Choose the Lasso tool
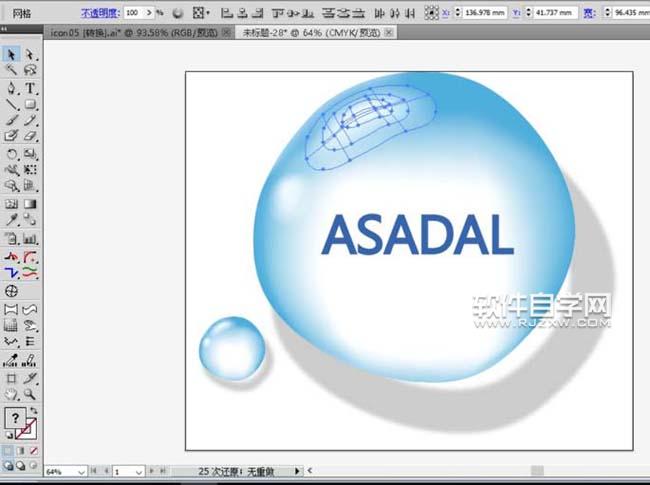 (x=30, y=70)
